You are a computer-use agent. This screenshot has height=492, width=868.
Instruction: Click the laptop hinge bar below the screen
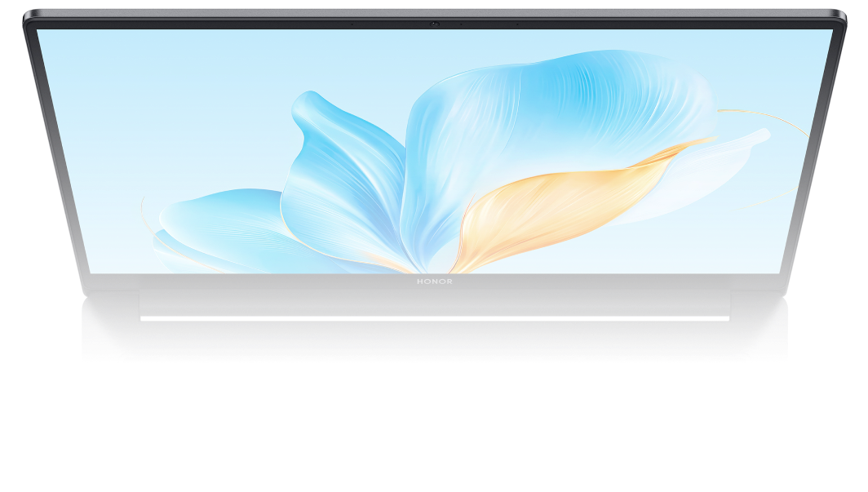pyautogui.click(x=434, y=304)
